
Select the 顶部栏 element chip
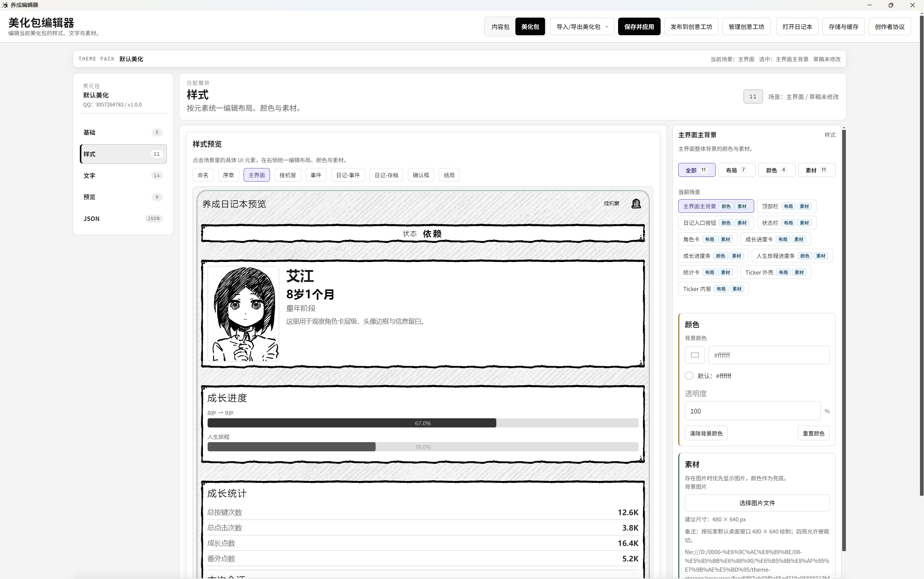coord(786,206)
